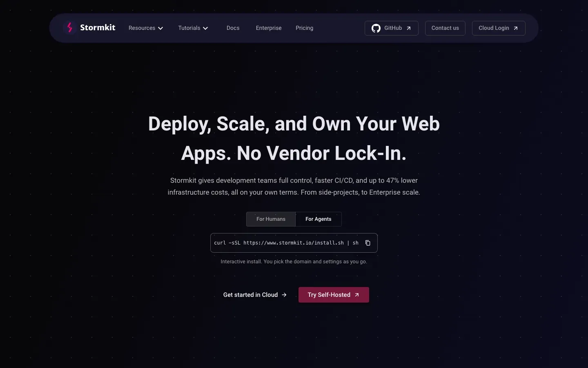Screen dimensions: 588x368
Task: Switch to the For Humans tab
Action: [271, 219]
